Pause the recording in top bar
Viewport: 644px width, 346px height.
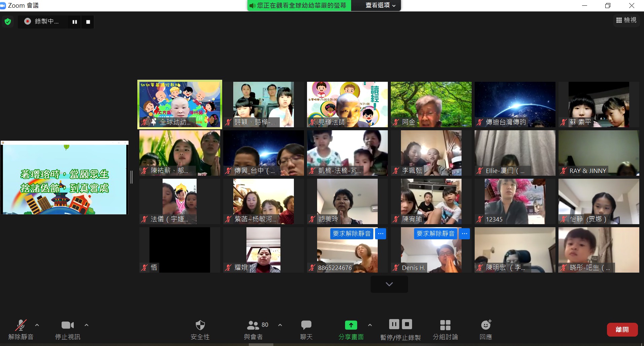pos(75,22)
